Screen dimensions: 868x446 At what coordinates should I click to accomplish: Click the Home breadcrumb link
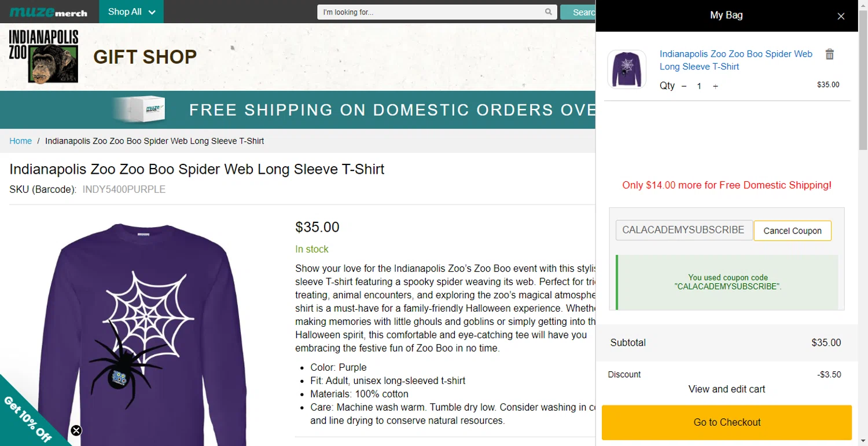(21, 141)
